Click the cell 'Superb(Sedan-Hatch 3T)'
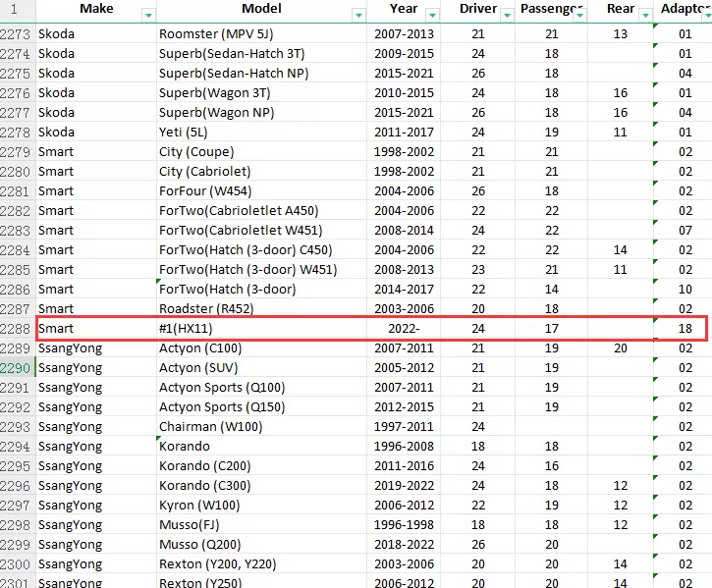This screenshot has height=588, width=712. [x=261, y=54]
